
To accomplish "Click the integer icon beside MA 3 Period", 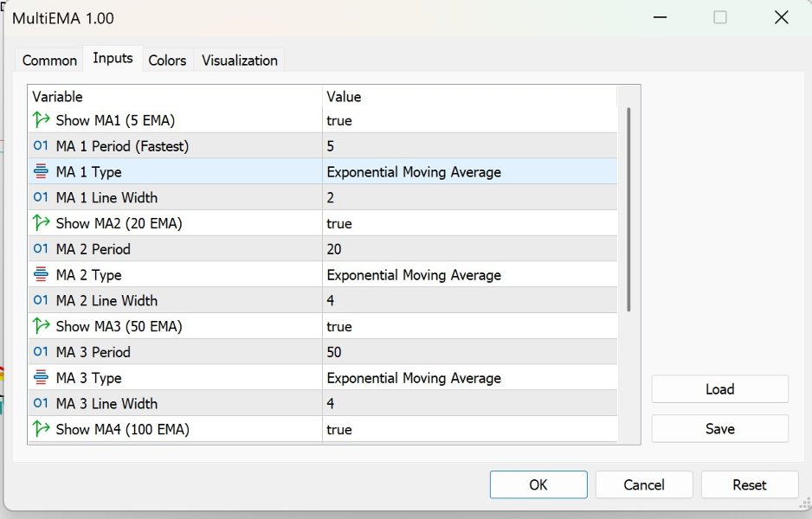I will click(x=41, y=351).
